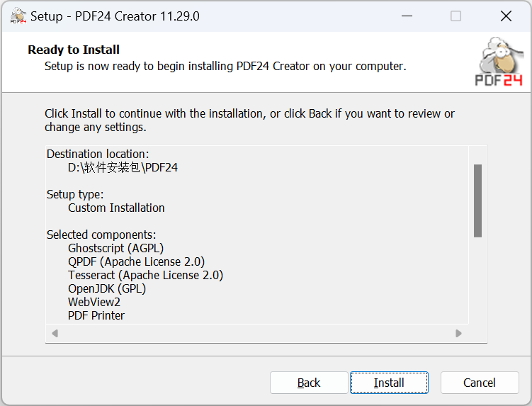Click the vertical scrollbar thumb in summary box

click(477, 201)
